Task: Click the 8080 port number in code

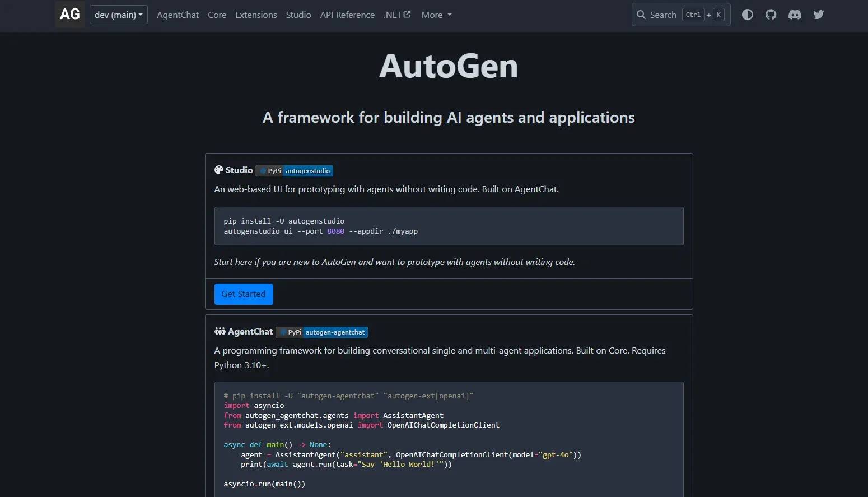Action: [x=335, y=231]
